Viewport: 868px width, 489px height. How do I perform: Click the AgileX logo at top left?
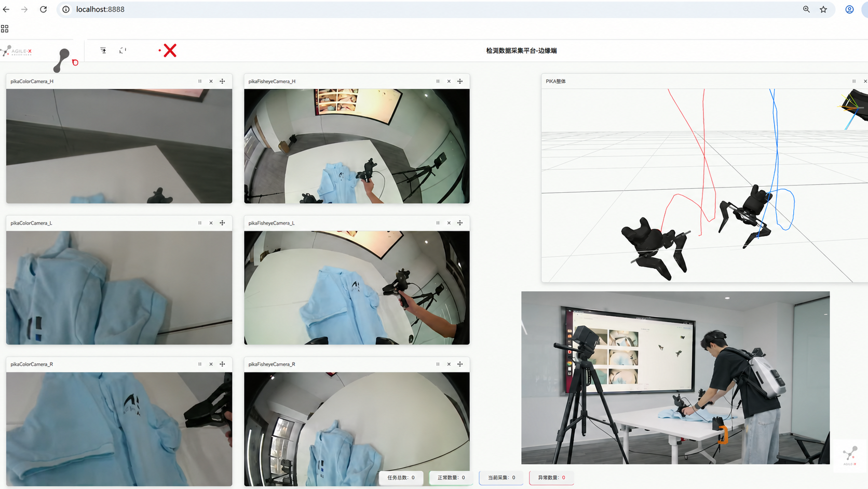coord(17,51)
